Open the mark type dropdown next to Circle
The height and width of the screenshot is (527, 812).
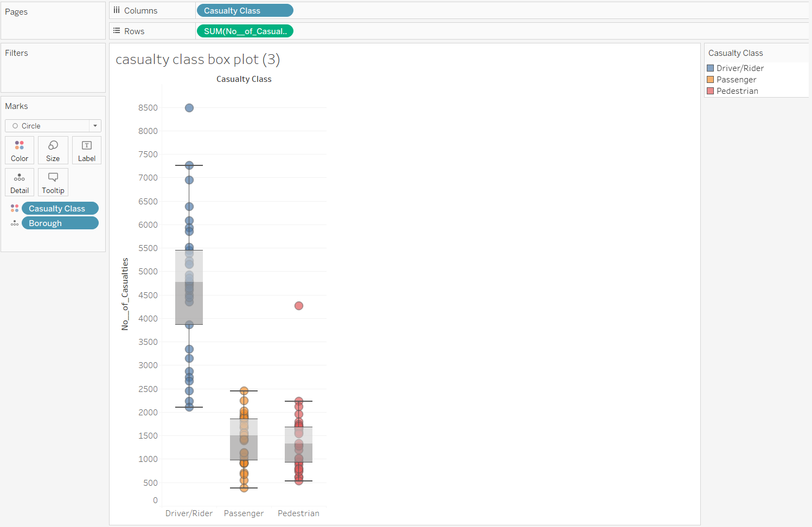click(94, 126)
